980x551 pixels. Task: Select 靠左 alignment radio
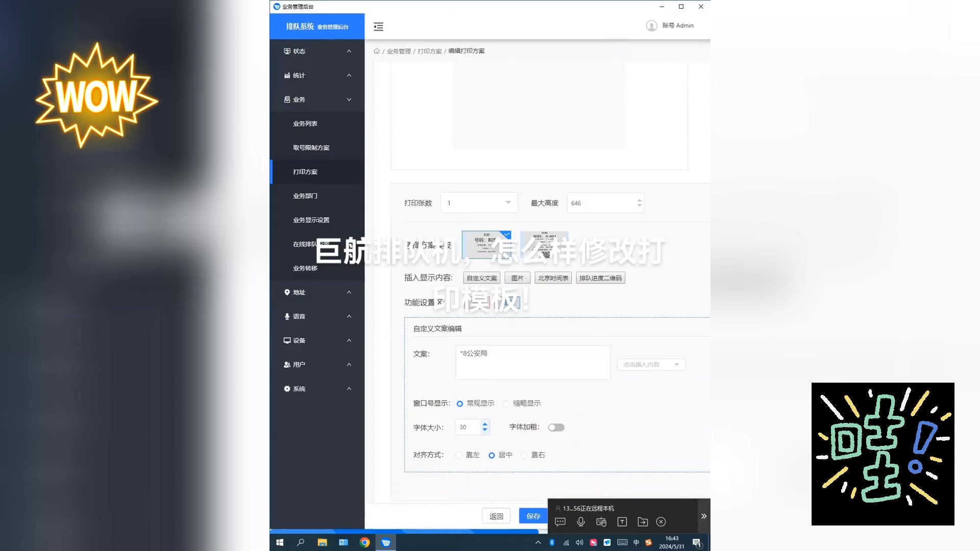(x=459, y=455)
